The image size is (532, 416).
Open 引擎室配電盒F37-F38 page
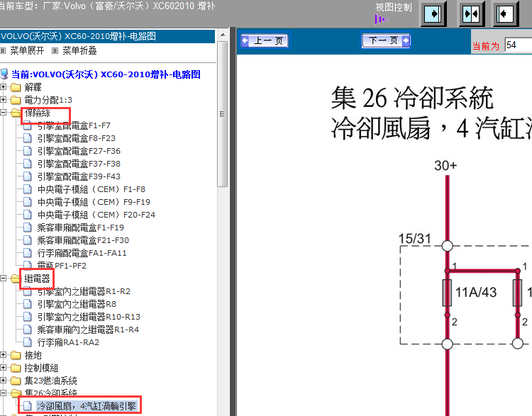pos(79,164)
